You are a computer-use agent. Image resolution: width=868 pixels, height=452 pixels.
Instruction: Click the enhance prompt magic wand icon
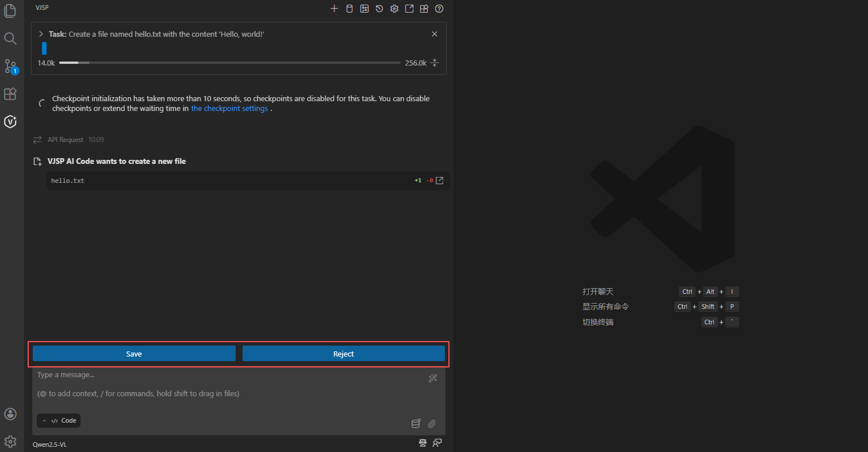(433, 378)
